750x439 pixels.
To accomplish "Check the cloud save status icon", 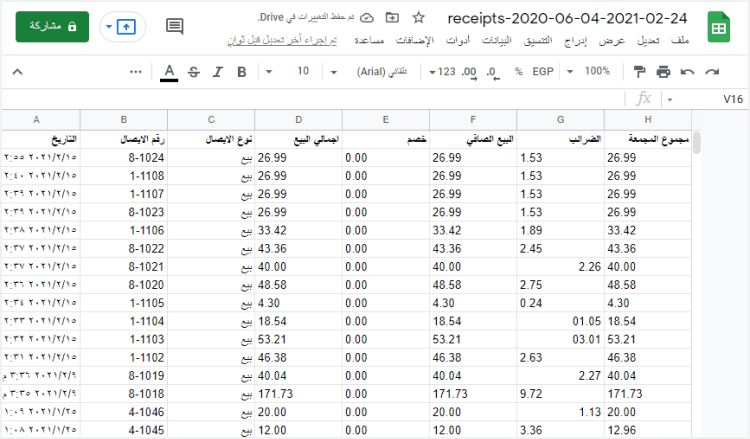I will click(x=366, y=18).
